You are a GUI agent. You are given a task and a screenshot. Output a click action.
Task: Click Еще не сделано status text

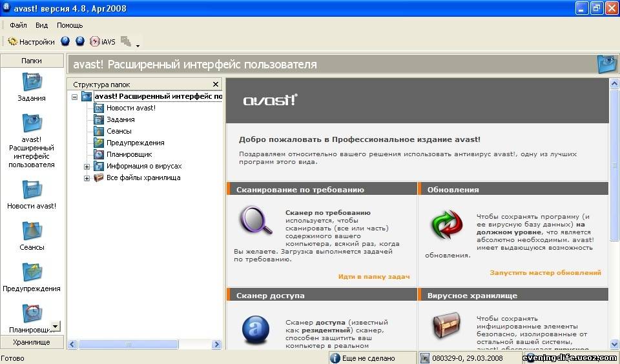tap(368, 358)
